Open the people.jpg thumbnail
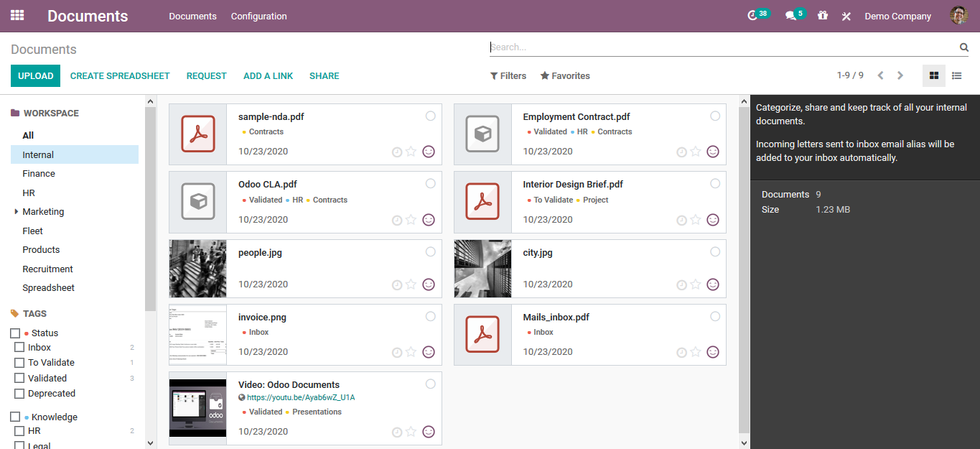Screen dimensions: 980x449 (x=198, y=269)
